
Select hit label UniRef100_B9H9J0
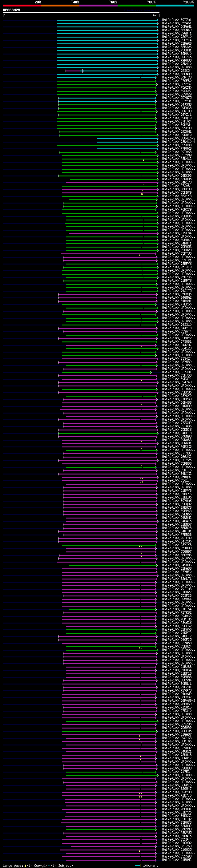click(176, 54)
